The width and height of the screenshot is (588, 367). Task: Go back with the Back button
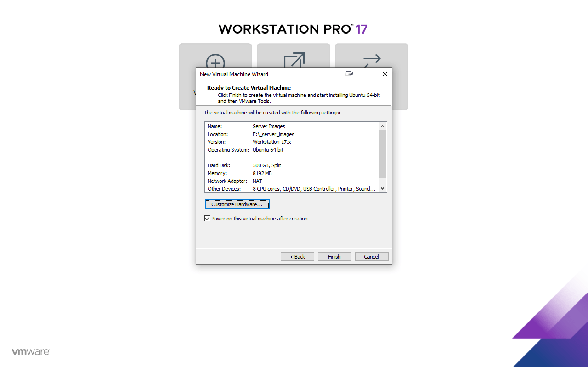click(x=297, y=257)
